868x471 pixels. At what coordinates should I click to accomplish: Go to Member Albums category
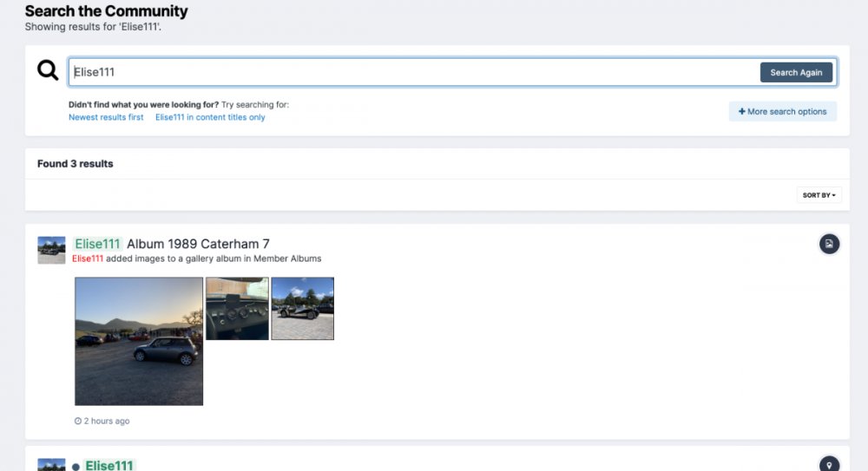(287, 258)
